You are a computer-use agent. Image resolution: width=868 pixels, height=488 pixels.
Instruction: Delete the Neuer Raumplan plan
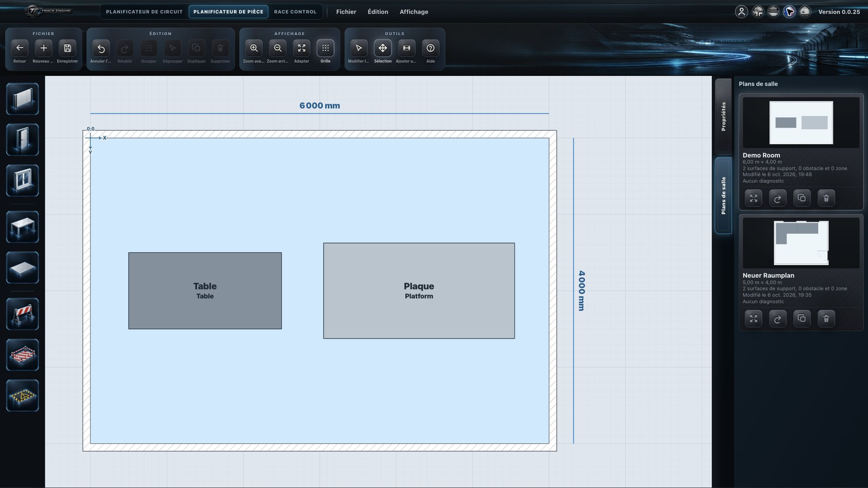(x=826, y=319)
